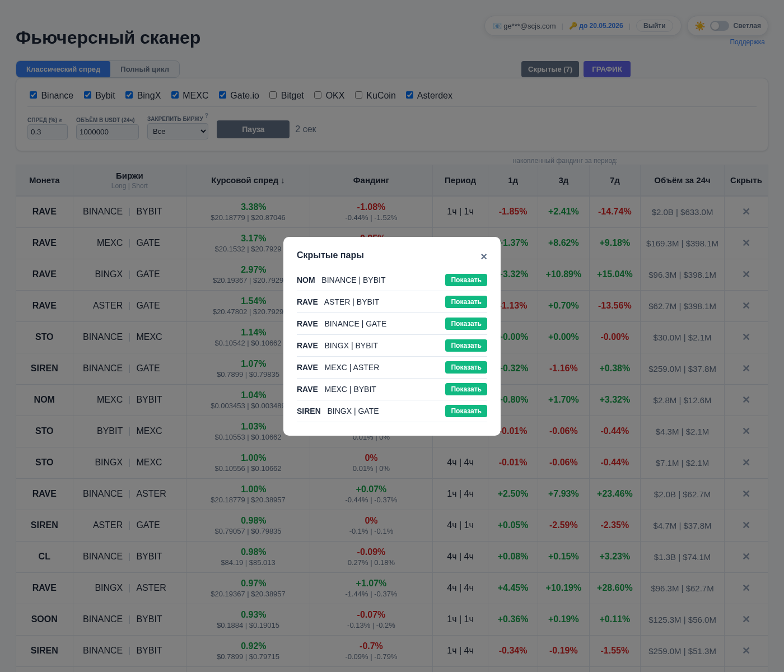Show hidden pair NOM Binance | Bybit
The image size is (784, 672).
[x=466, y=280]
